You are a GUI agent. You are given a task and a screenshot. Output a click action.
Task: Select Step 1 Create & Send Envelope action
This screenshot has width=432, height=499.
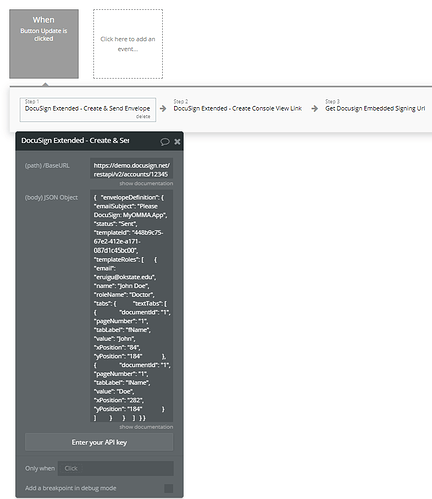click(88, 109)
